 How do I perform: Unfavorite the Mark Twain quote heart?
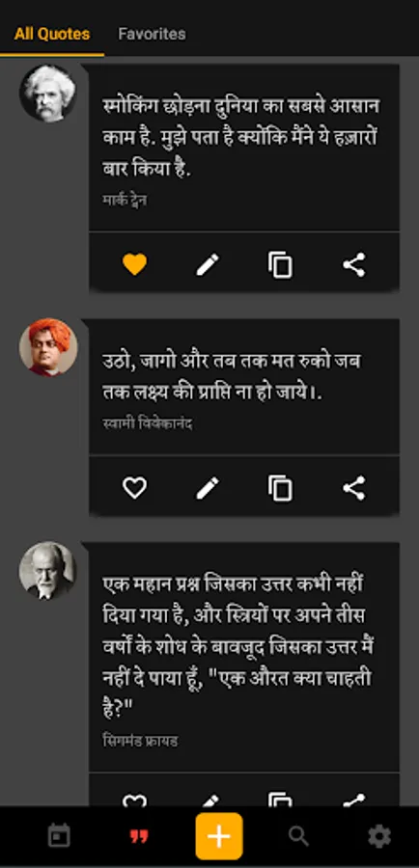click(x=135, y=264)
